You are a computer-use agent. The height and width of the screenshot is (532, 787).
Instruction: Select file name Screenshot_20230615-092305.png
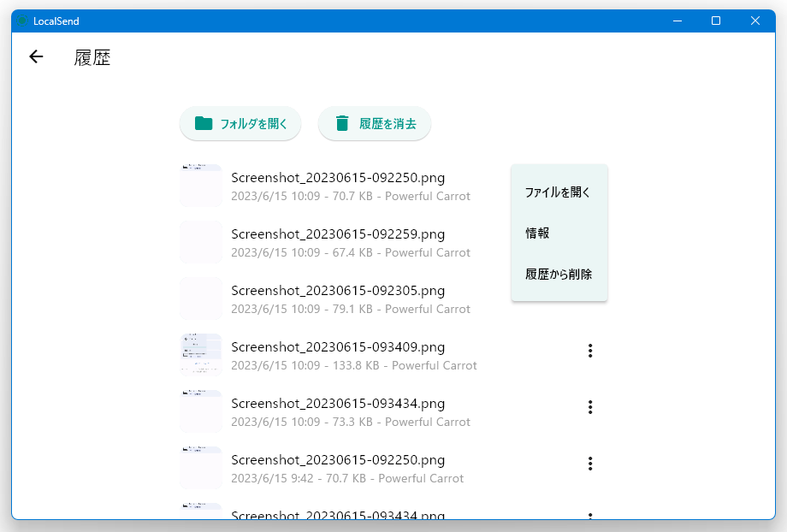tap(338, 291)
